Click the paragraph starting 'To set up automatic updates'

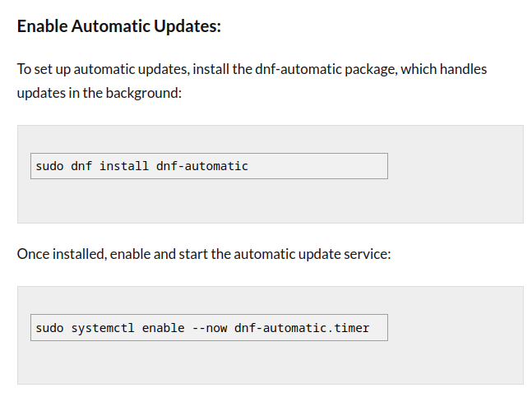pyautogui.click(x=252, y=81)
